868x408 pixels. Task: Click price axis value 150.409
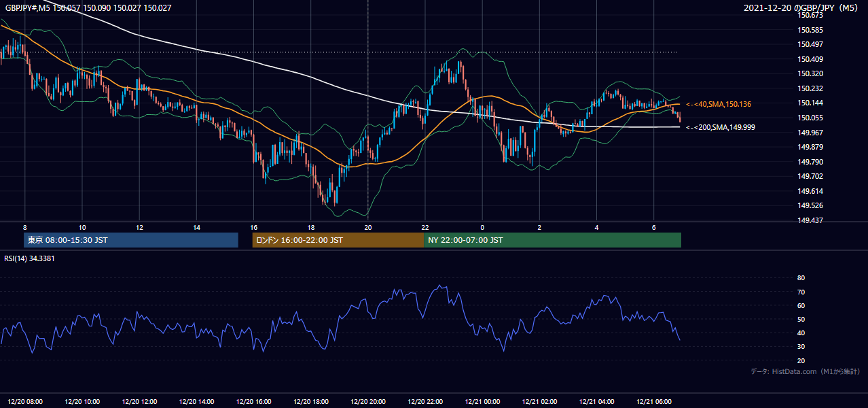(811, 59)
